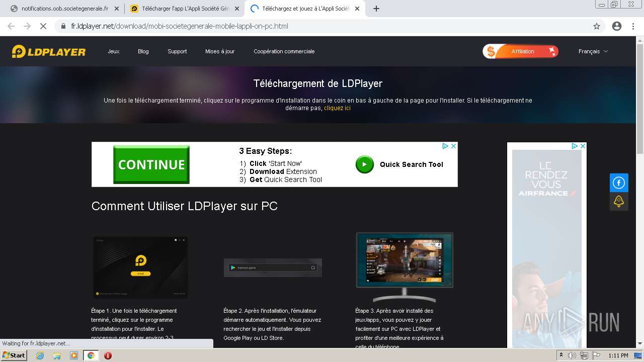Click the Étape 1 installer thumbnail
The image size is (644, 362).
click(140, 267)
